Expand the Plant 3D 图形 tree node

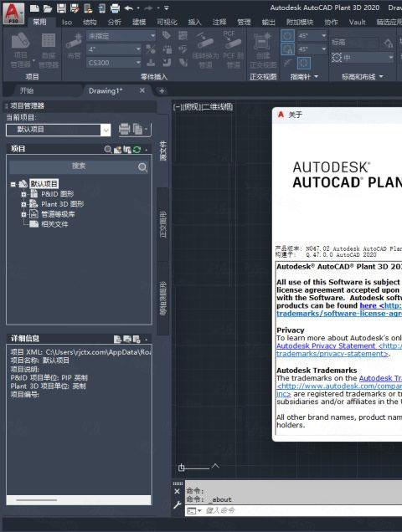23,205
